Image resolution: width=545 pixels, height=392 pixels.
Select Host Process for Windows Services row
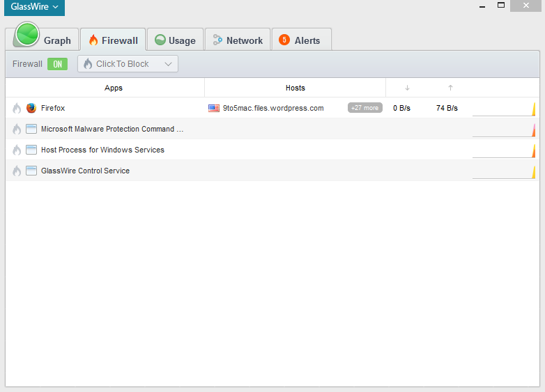coord(272,150)
